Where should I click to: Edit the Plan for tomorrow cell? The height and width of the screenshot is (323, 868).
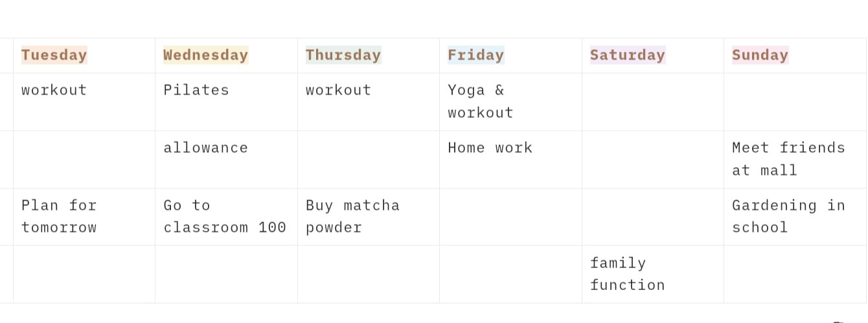tap(59, 216)
